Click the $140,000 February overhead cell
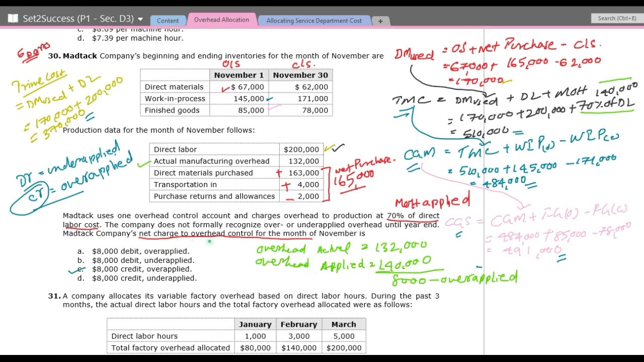The image size is (644, 362). coord(299,347)
